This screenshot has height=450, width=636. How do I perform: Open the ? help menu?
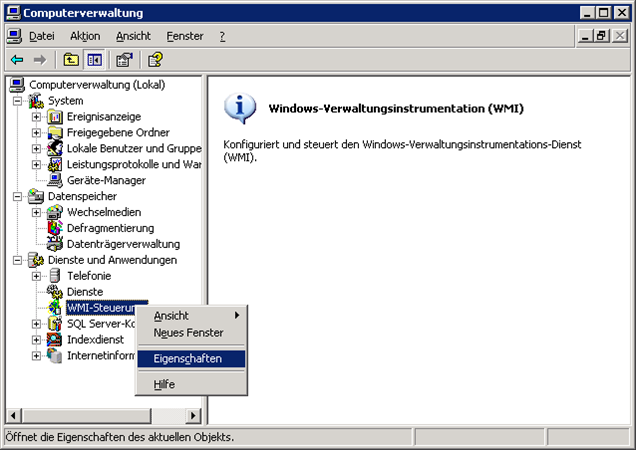[222, 36]
